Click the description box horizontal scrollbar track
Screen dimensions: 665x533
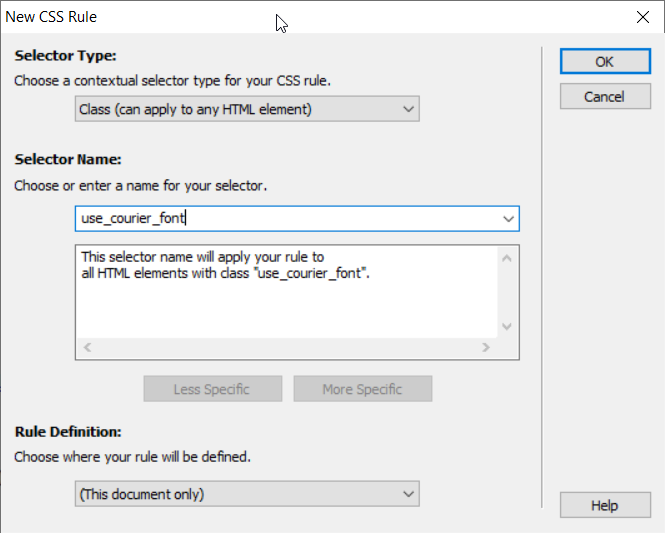(x=285, y=348)
